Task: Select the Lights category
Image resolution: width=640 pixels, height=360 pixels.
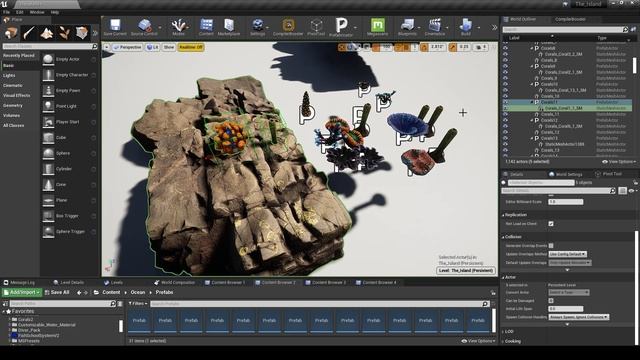Action: point(9,76)
